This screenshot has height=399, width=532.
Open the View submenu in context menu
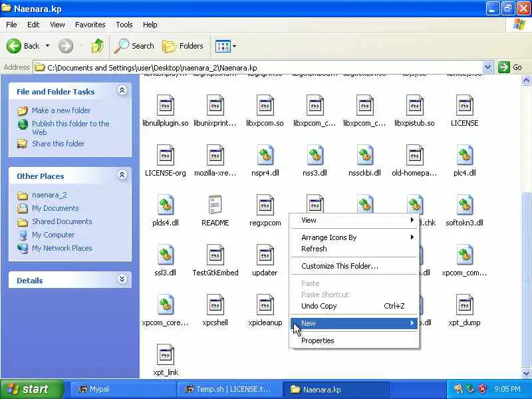point(354,220)
